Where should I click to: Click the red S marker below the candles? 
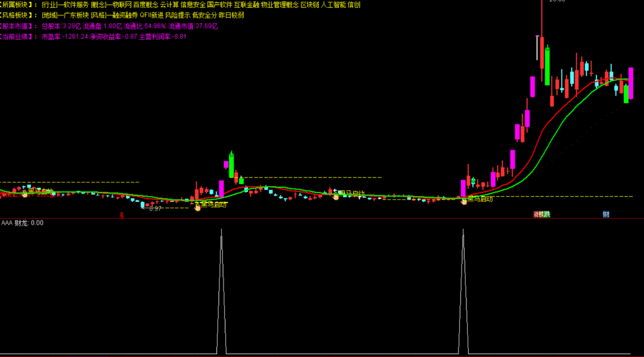click(x=122, y=215)
